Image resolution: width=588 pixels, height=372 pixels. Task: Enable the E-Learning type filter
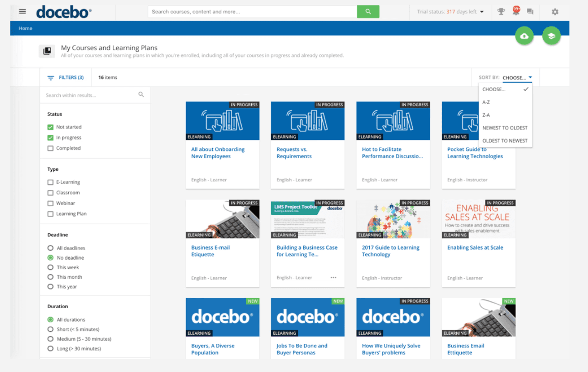point(50,182)
